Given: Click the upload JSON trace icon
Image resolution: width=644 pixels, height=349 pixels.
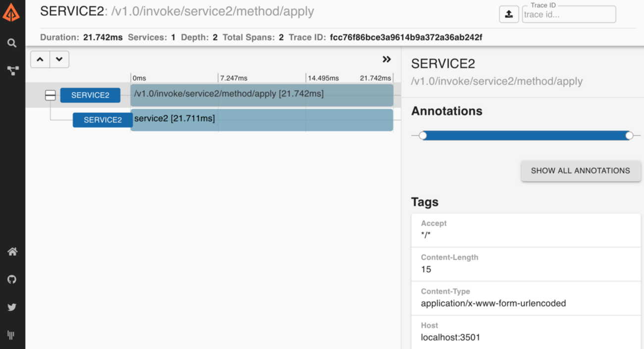Looking at the screenshot, I should coord(509,14).
